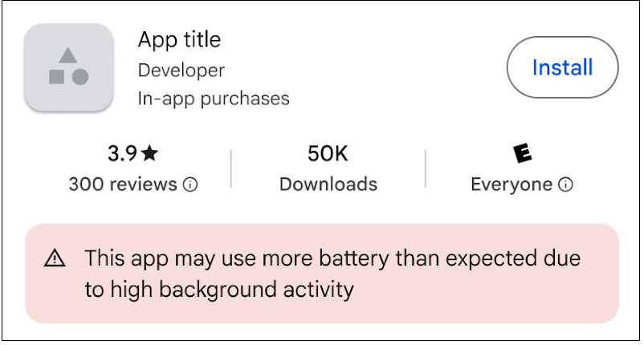Tap the 'Downloads' label
Viewport: 644px width, 345px height.
tap(328, 185)
